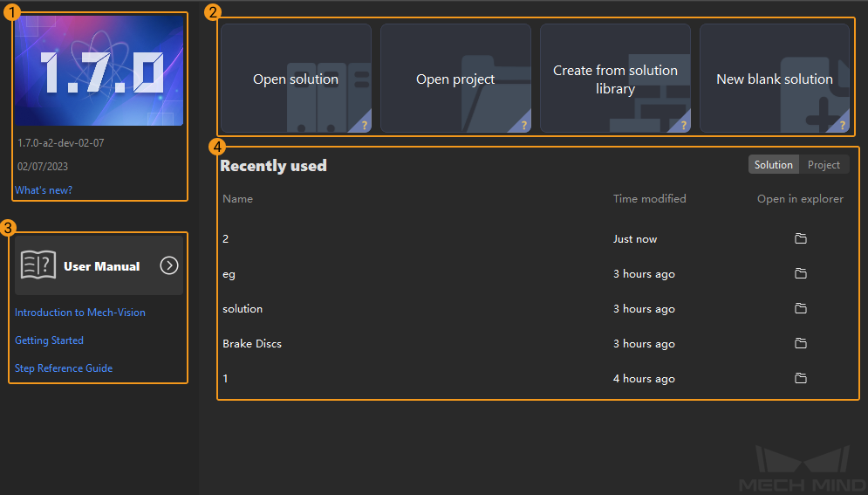Click help icon on Open project card
The image size is (868, 495).
click(x=523, y=126)
